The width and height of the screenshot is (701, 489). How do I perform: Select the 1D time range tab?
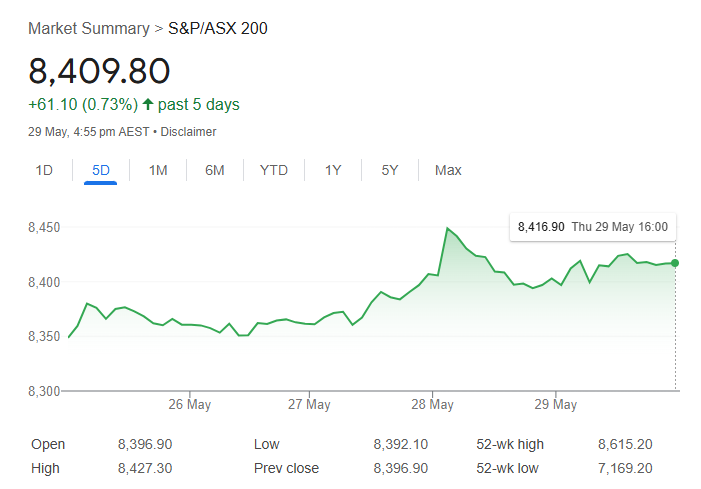(44, 170)
